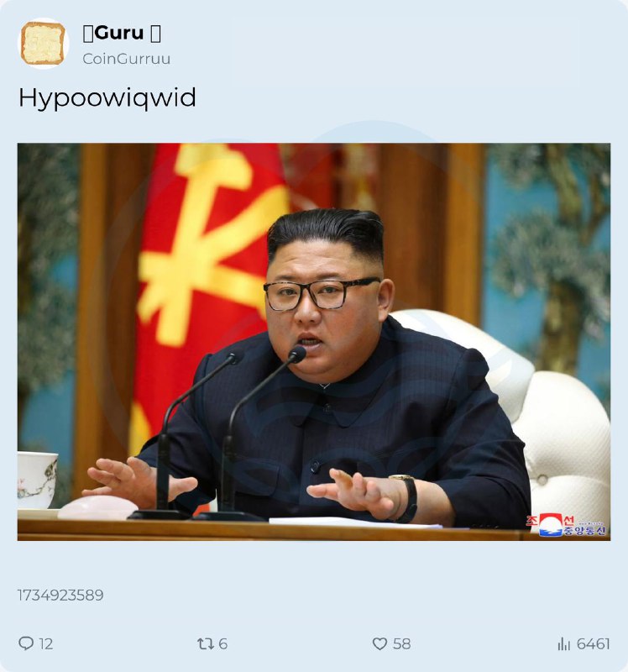Click the retweet count 6
The height and width of the screenshot is (672, 628).
click(x=222, y=643)
